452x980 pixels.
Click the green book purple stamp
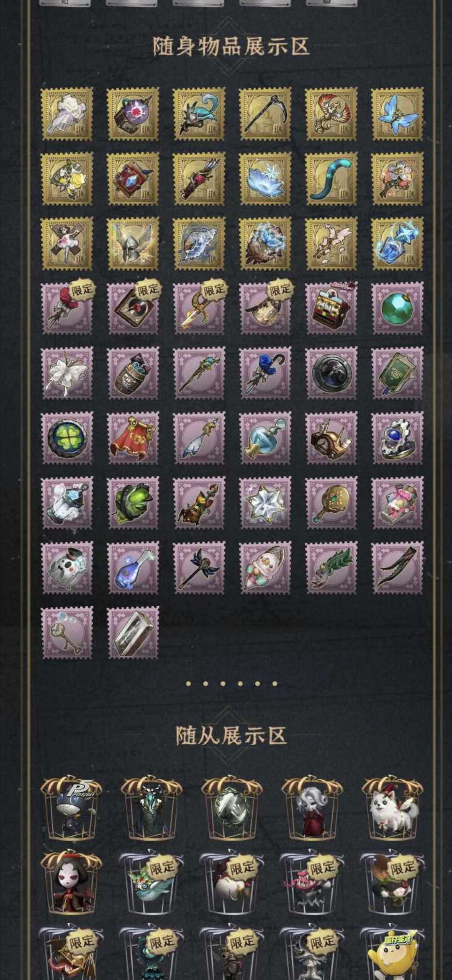(x=397, y=373)
